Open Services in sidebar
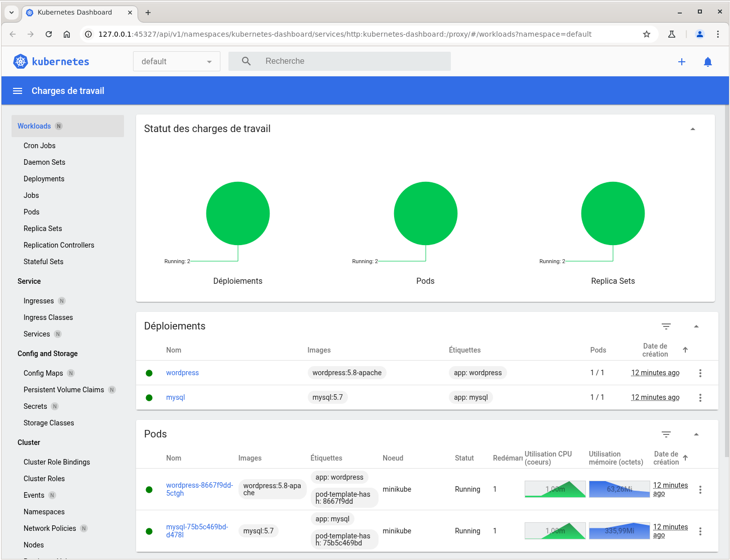The width and height of the screenshot is (730, 560). click(x=37, y=334)
